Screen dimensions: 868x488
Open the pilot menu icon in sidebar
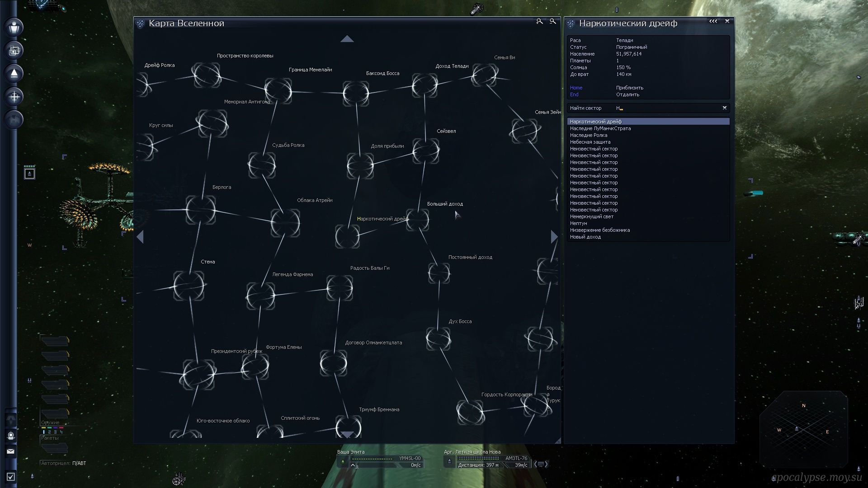coord(14,27)
